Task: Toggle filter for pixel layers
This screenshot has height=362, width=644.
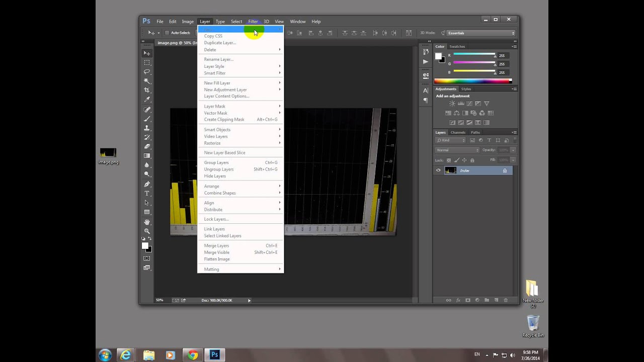Action: 472,140
